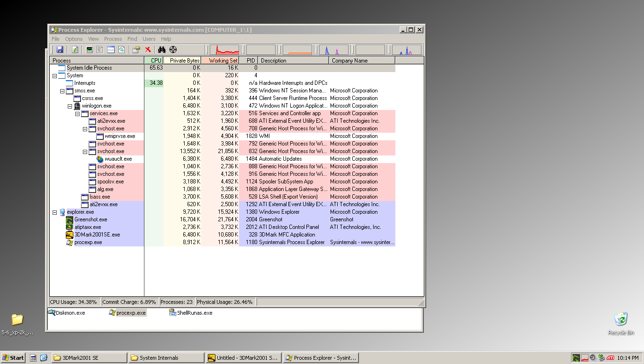Collapse the svchost.exe PID 708 node
This screenshot has height=364, width=644.
tap(85, 128)
